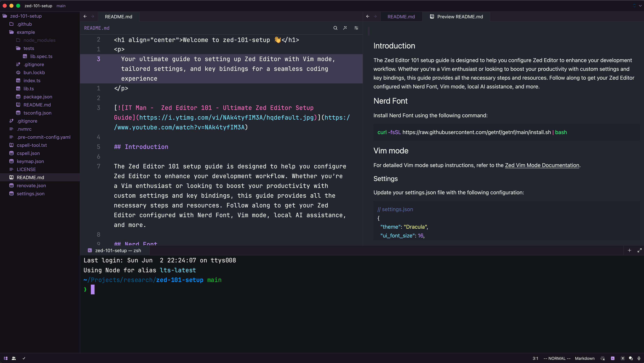Click the book icon on Preview README.md tab

pyautogui.click(x=432, y=16)
